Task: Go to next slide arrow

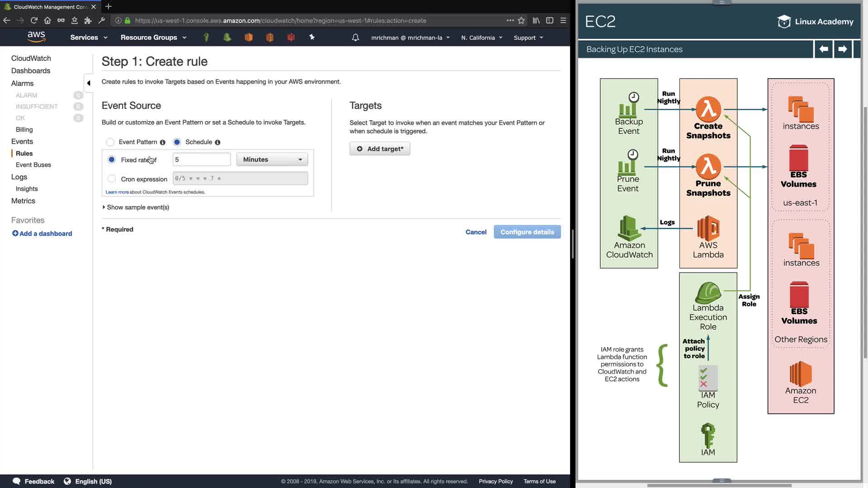Action: tap(842, 49)
